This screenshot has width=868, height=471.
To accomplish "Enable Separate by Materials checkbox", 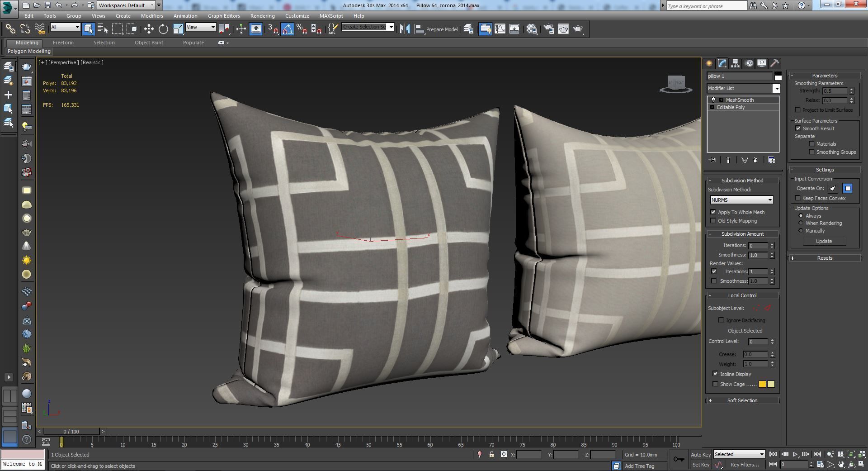I will pos(812,144).
